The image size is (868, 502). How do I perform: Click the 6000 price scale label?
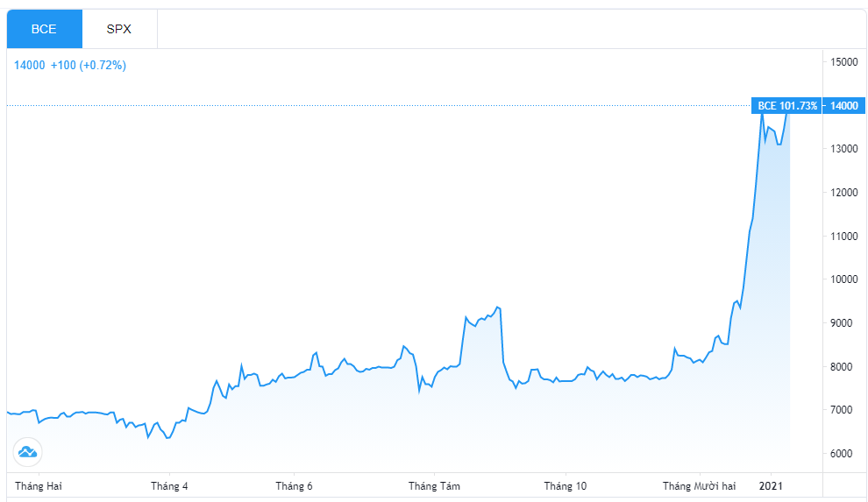(842, 453)
